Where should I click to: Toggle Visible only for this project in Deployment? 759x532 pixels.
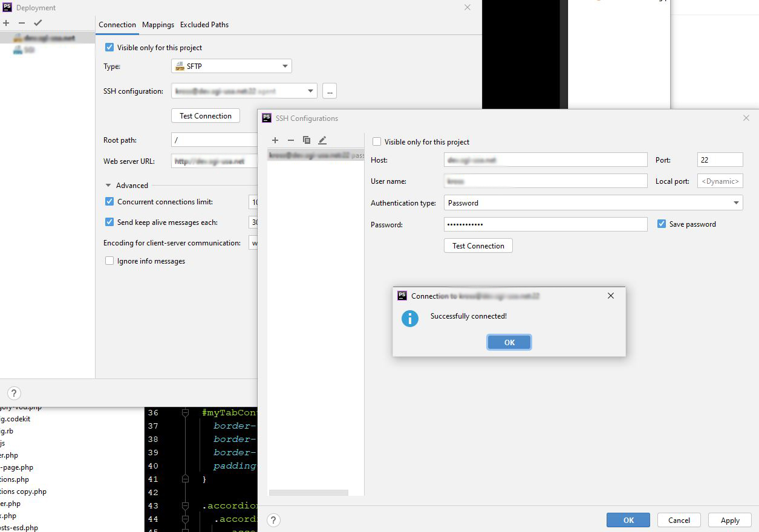tap(109, 47)
